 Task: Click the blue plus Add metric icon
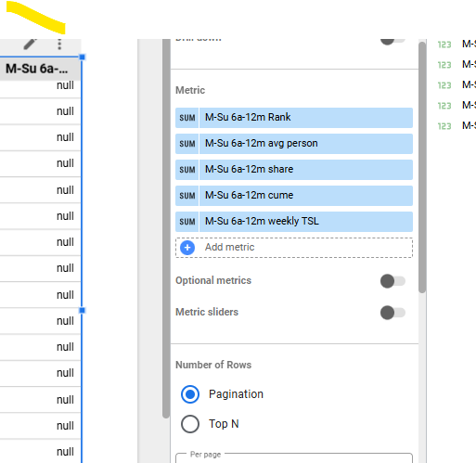[x=187, y=248]
